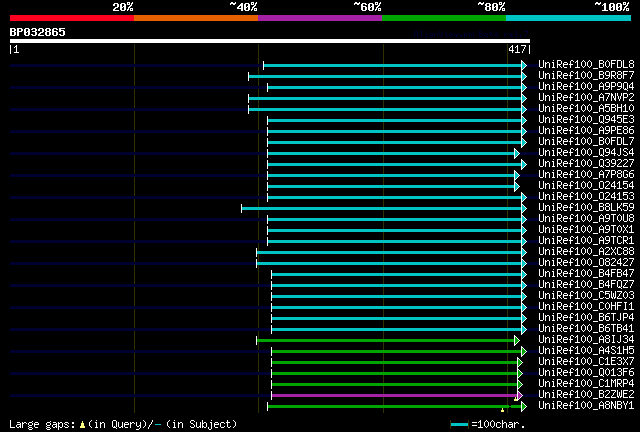Open the UniRef100_A9TCR1 entry
Viewport: 640px width, 432px height.
coord(586,241)
